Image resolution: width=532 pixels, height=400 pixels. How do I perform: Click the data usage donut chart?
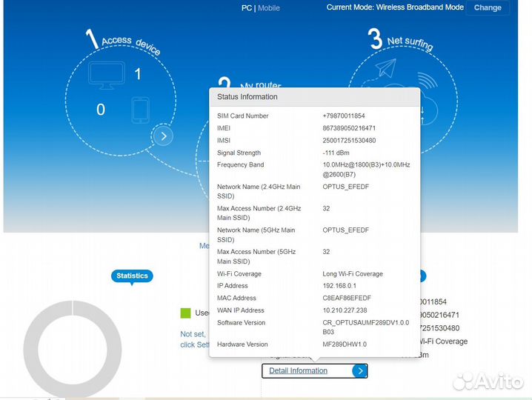tap(73, 350)
